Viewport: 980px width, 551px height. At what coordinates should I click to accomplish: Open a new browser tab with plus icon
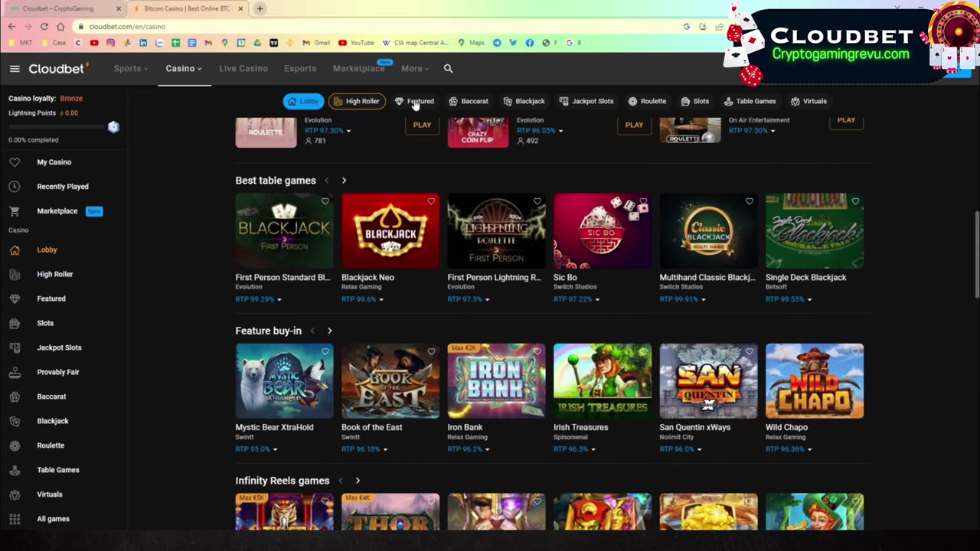pos(260,8)
